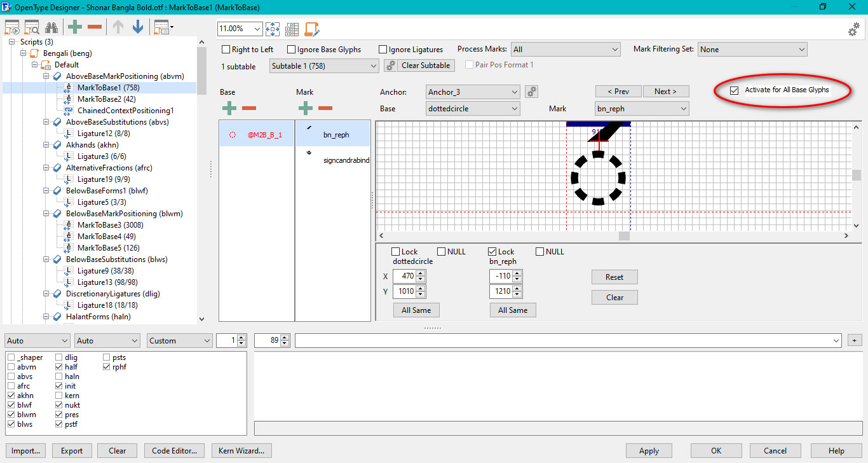Click the zoom to fit icon
Image resolution: width=868 pixels, height=463 pixels.
273,29
